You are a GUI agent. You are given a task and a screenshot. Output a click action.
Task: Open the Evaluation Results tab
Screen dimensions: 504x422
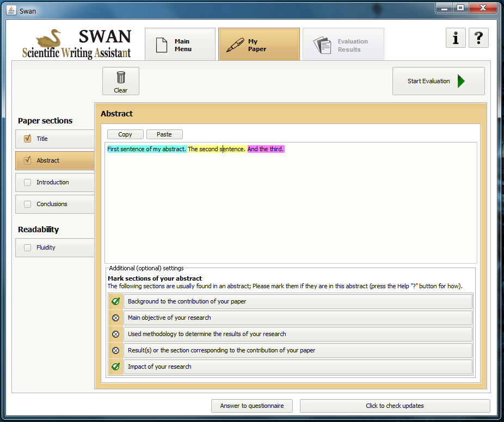point(343,44)
